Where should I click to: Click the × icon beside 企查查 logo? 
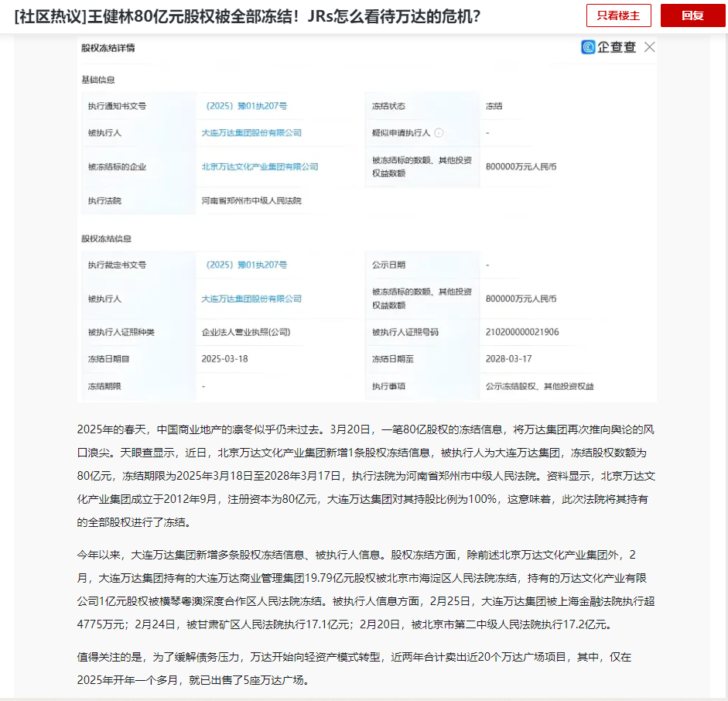point(648,46)
